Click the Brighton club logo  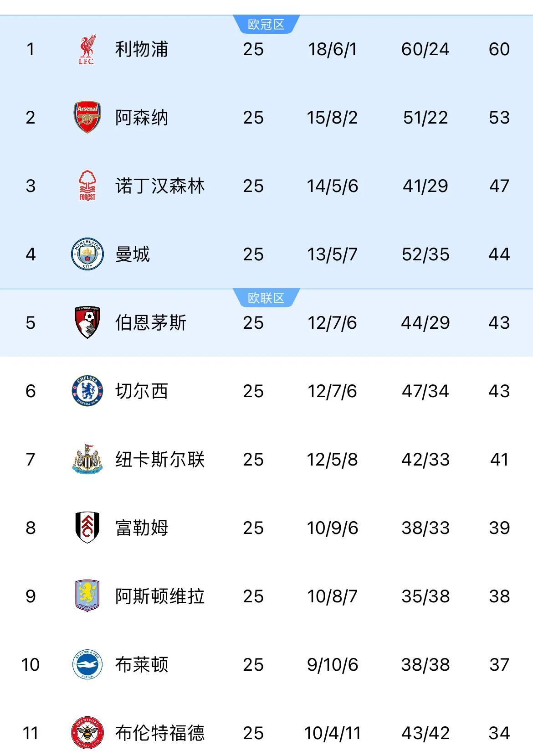87,664
